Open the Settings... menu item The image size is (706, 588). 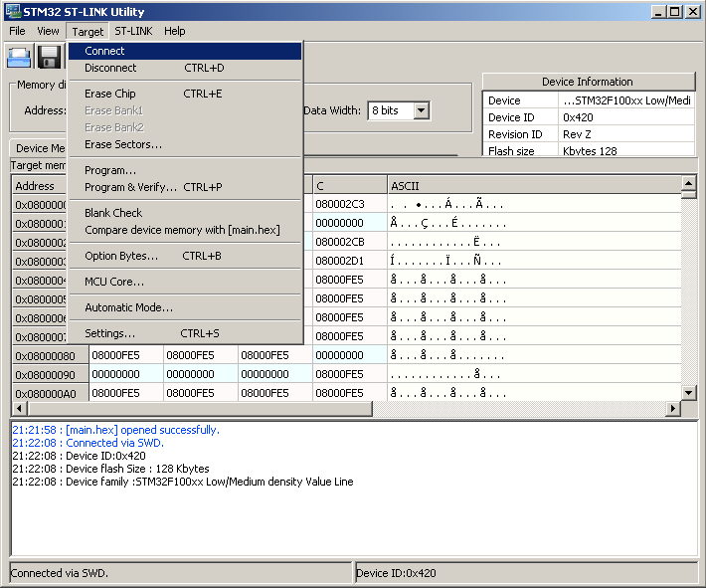110,333
